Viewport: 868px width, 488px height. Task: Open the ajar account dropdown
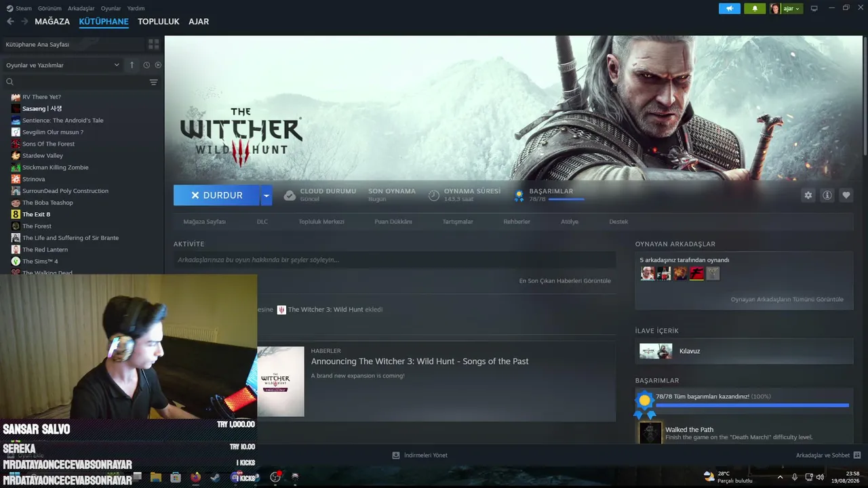coord(786,8)
